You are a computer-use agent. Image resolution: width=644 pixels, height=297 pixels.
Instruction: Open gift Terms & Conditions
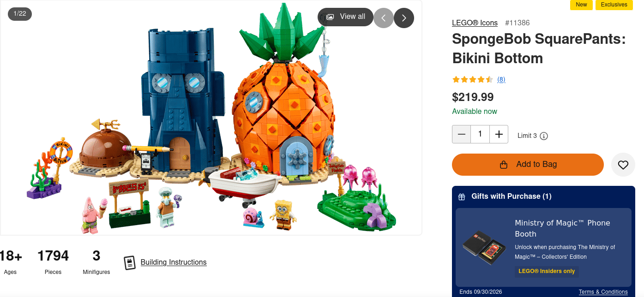pos(603,292)
